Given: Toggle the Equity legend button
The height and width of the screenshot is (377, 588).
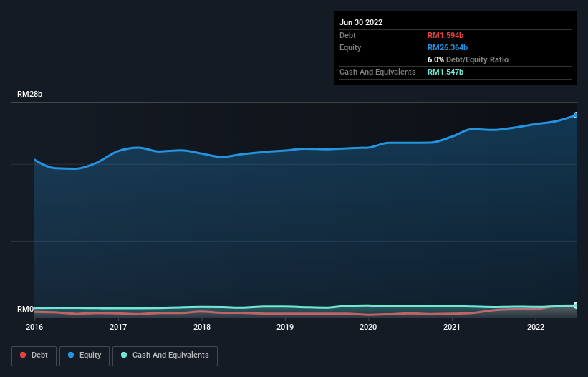Looking at the screenshot, I should tap(85, 355).
